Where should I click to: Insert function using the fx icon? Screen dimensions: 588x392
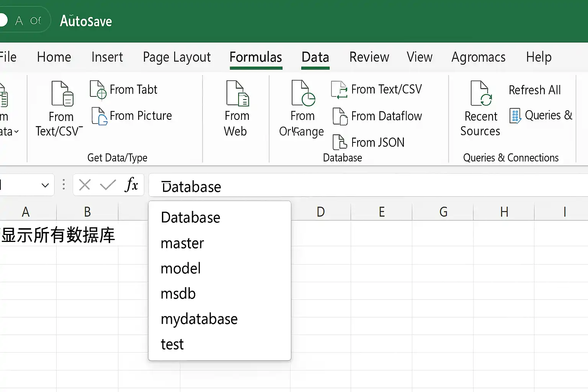coord(131,185)
